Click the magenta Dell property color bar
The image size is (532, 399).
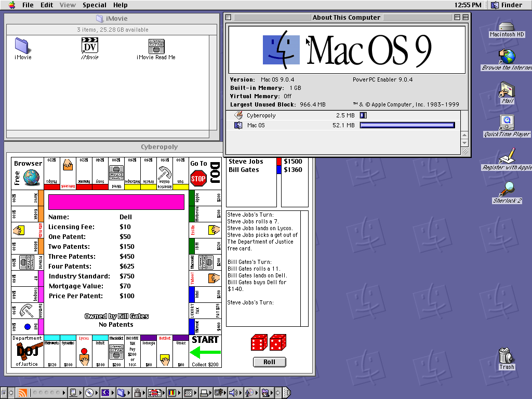(x=116, y=202)
